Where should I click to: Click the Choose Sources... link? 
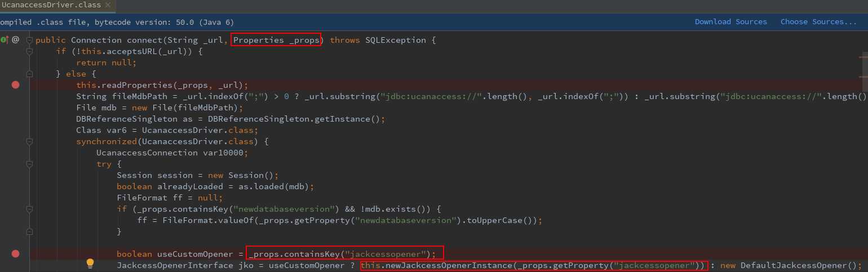click(x=818, y=22)
